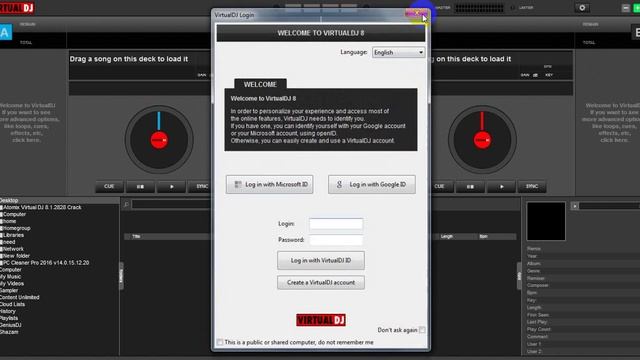Select Network in browser tree
The height and width of the screenshot is (360, 640).
point(13,249)
